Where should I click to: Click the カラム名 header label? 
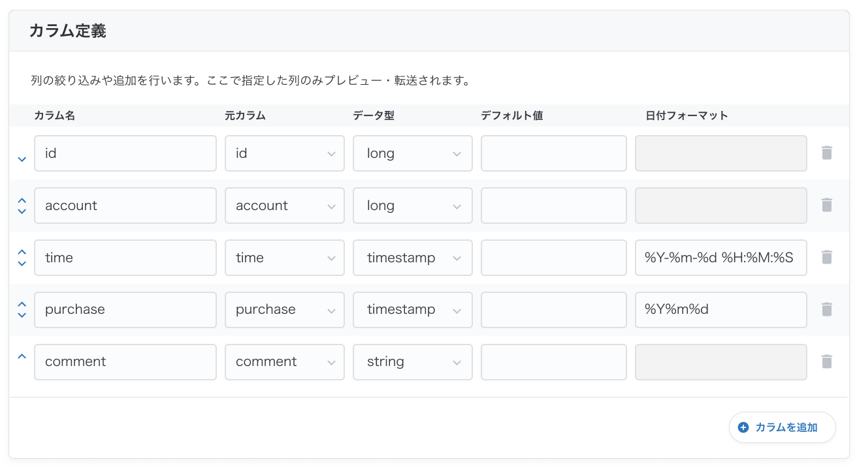pos(54,115)
